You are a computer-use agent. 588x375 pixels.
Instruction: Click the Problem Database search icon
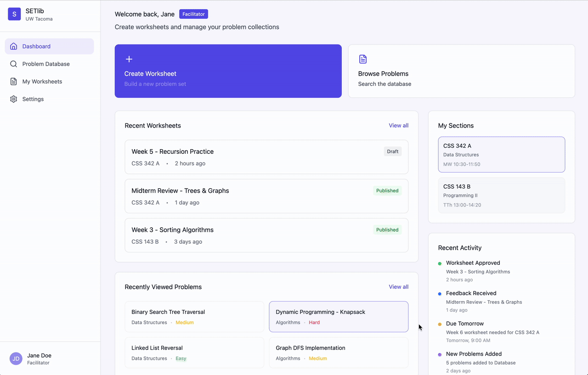[14, 64]
